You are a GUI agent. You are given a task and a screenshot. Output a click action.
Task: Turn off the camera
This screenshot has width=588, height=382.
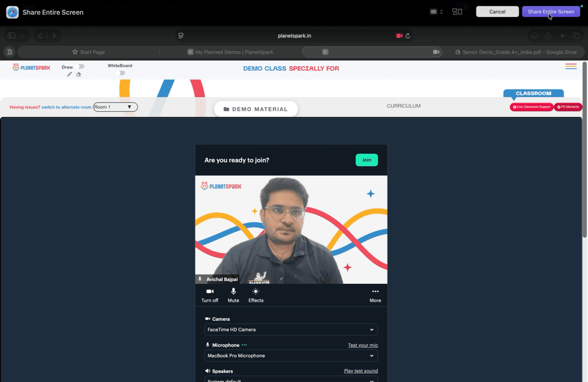210,295
